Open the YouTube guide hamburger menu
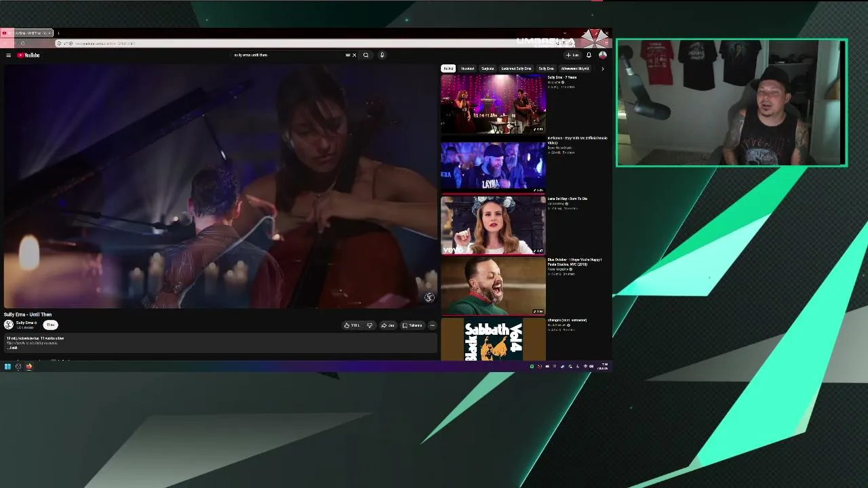The width and height of the screenshot is (868, 488). coord(8,55)
